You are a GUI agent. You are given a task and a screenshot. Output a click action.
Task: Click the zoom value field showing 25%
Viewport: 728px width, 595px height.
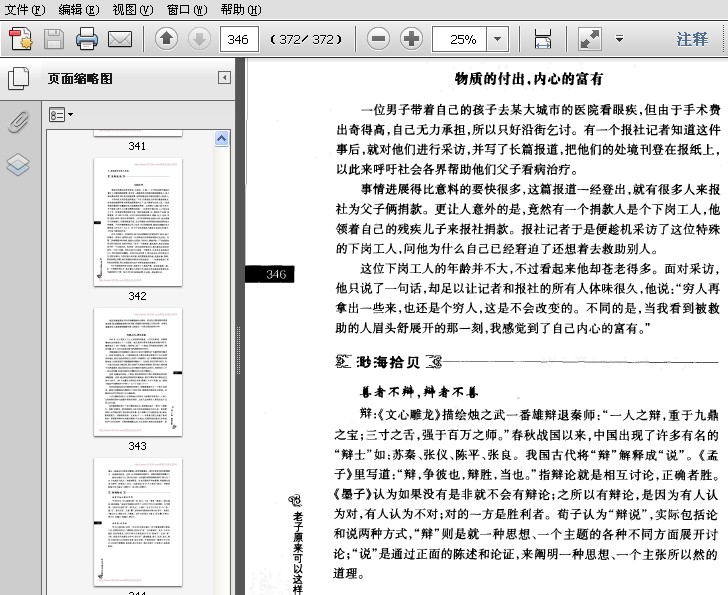pos(459,39)
